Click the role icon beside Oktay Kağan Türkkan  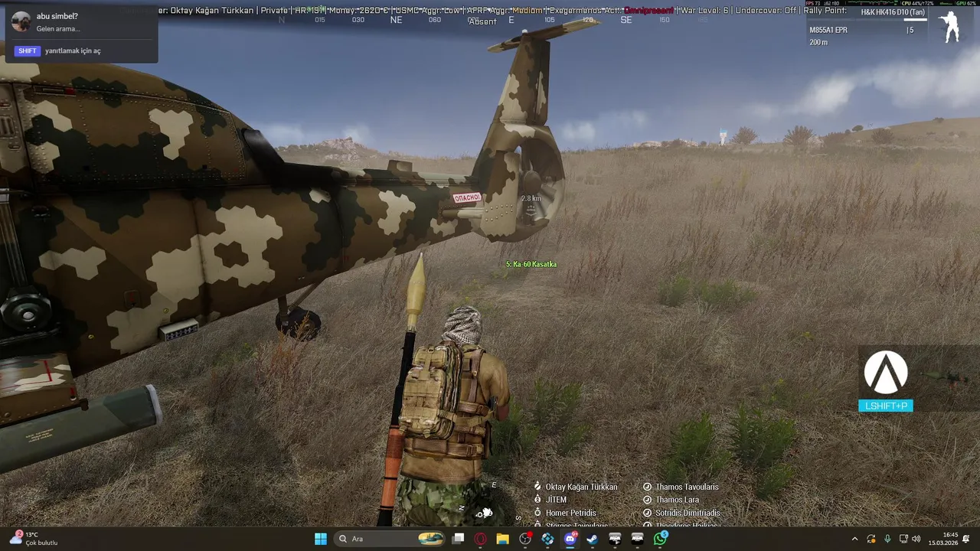coord(537,486)
